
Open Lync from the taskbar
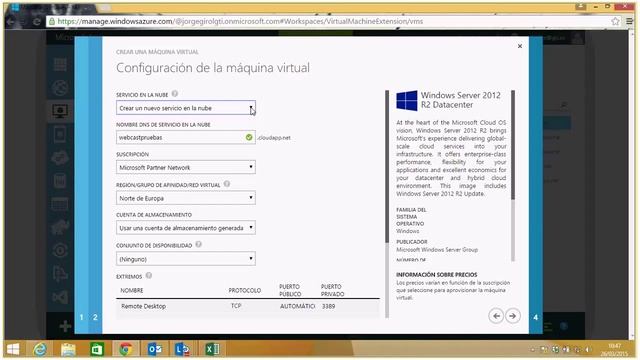coord(182,349)
